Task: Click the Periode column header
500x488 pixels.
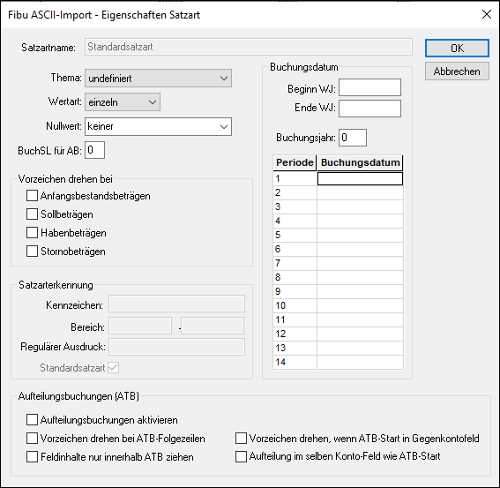Action: pyautogui.click(x=295, y=163)
